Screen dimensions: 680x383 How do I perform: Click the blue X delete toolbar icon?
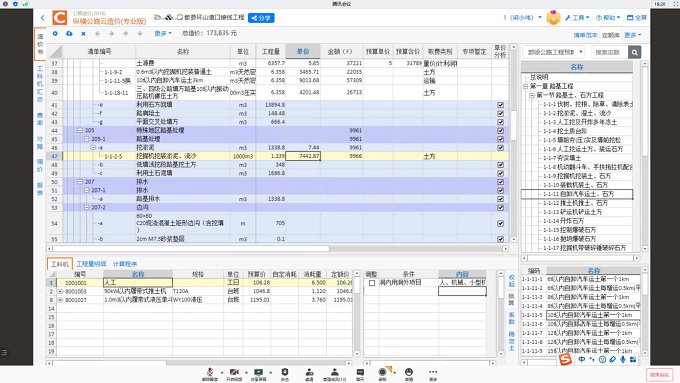(83, 33)
